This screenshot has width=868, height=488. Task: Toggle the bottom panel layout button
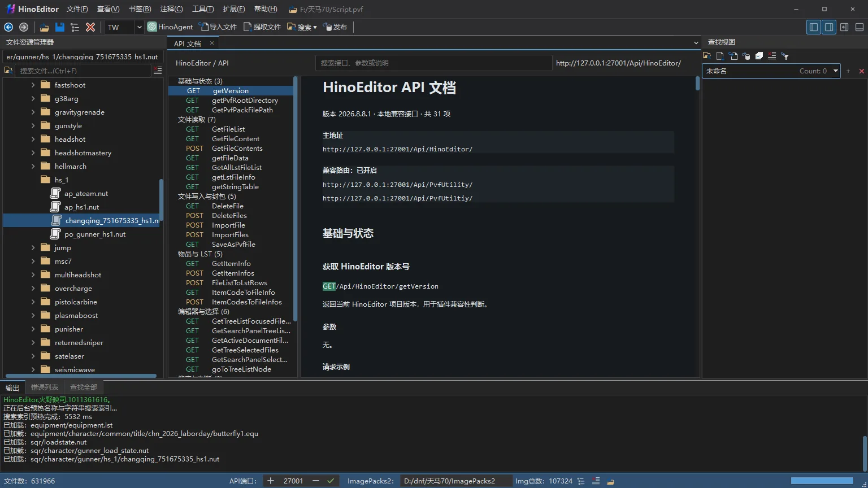[860, 27]
